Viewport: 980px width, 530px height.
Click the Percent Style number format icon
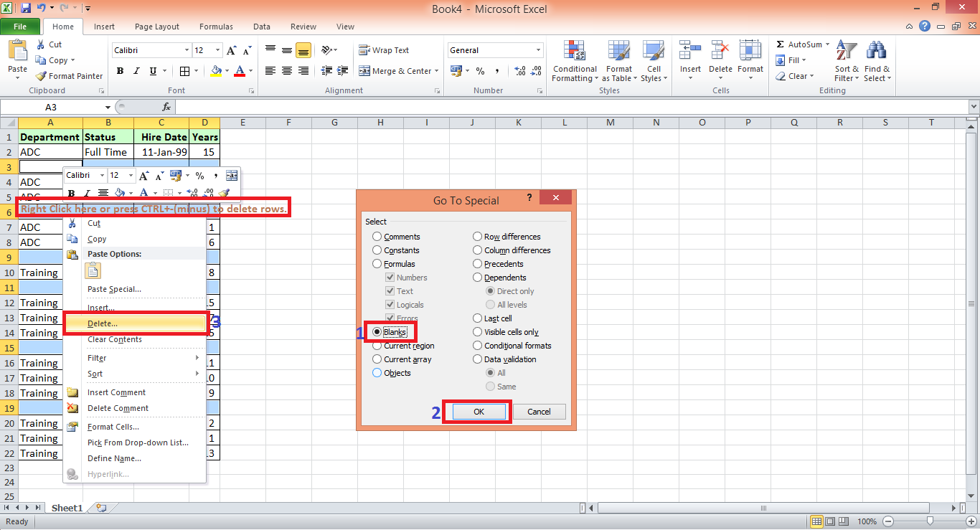click(x=479, y=71)
